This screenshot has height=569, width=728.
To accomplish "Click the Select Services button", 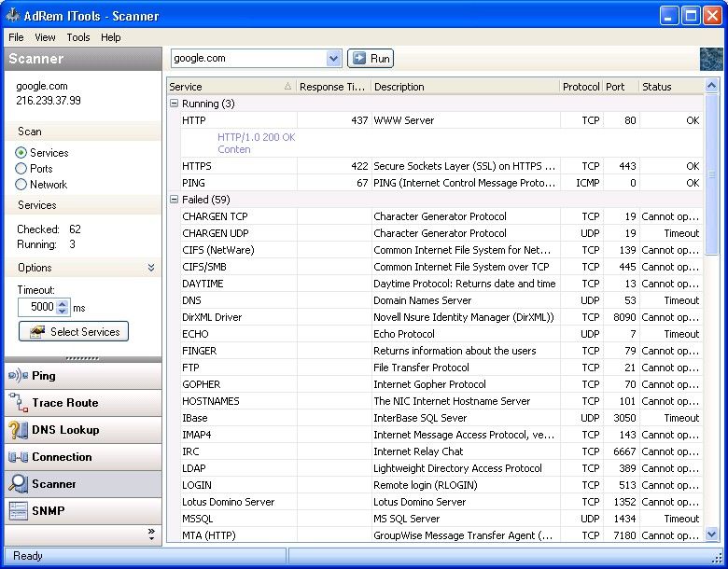I will tap(74, 332).
